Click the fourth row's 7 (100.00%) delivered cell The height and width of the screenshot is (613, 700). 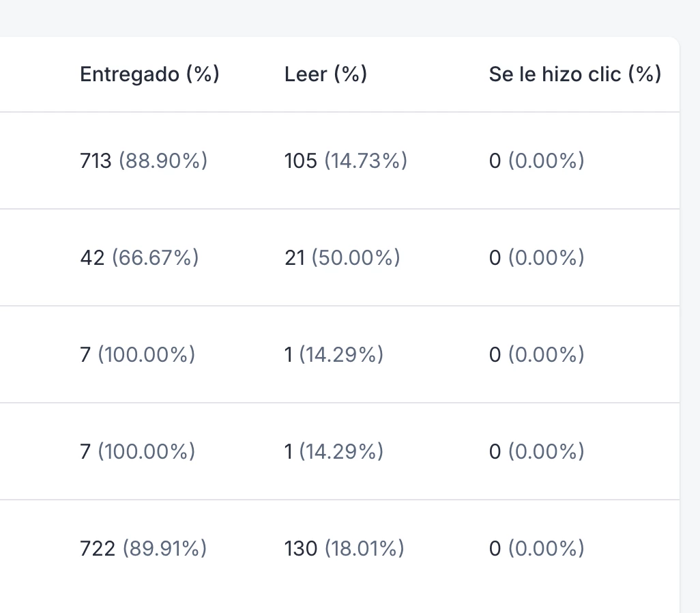(138, 452)
